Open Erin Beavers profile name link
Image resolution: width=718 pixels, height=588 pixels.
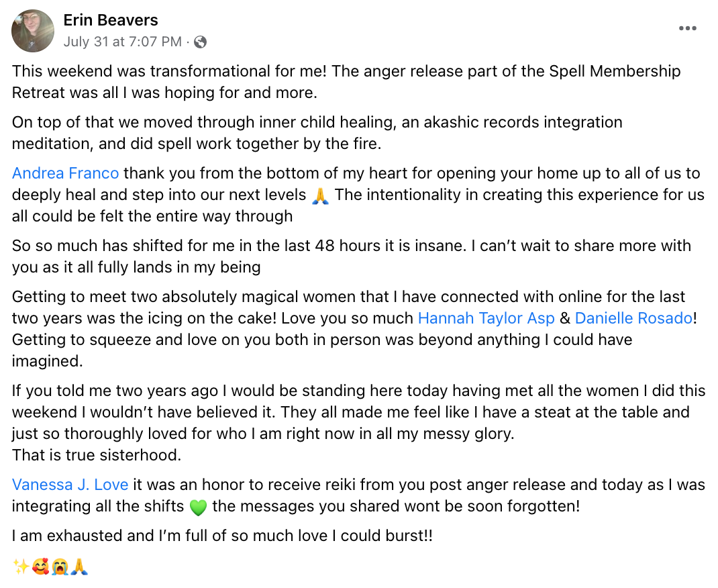(x=111, y=20)
